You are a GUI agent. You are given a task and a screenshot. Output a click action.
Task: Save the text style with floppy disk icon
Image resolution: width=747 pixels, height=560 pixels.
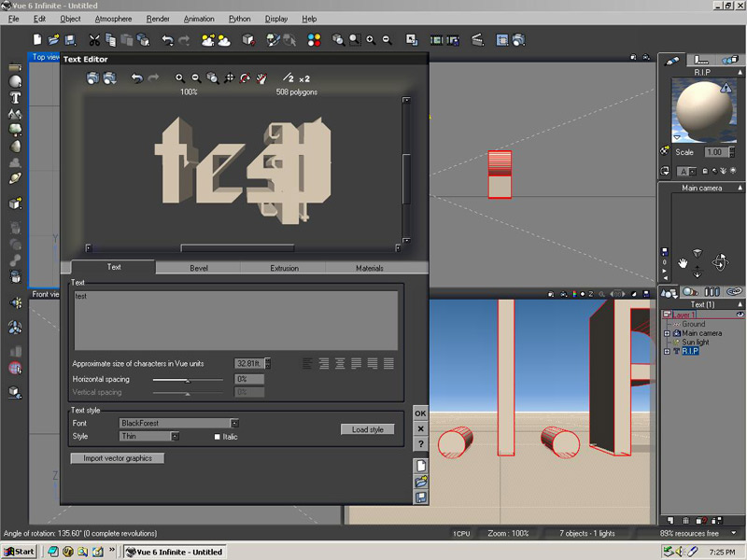pos(421,497)
